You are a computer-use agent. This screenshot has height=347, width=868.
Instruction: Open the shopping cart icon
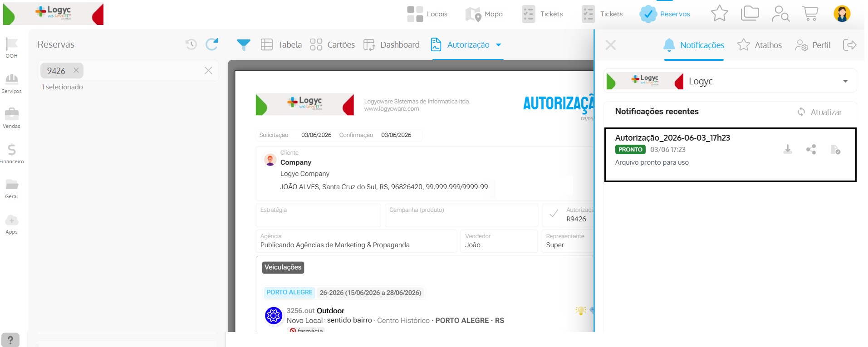click(810, 14)
